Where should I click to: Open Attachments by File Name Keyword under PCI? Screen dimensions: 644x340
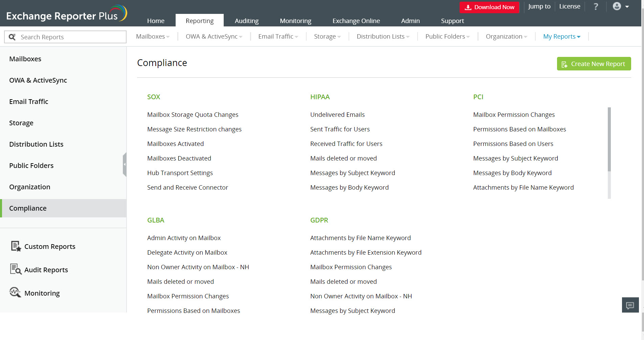point(523,187)
